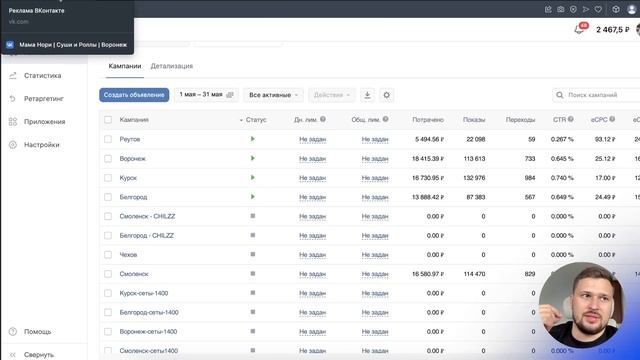Click the browser shield icon
640x360 pixels.
coord(573,9)
